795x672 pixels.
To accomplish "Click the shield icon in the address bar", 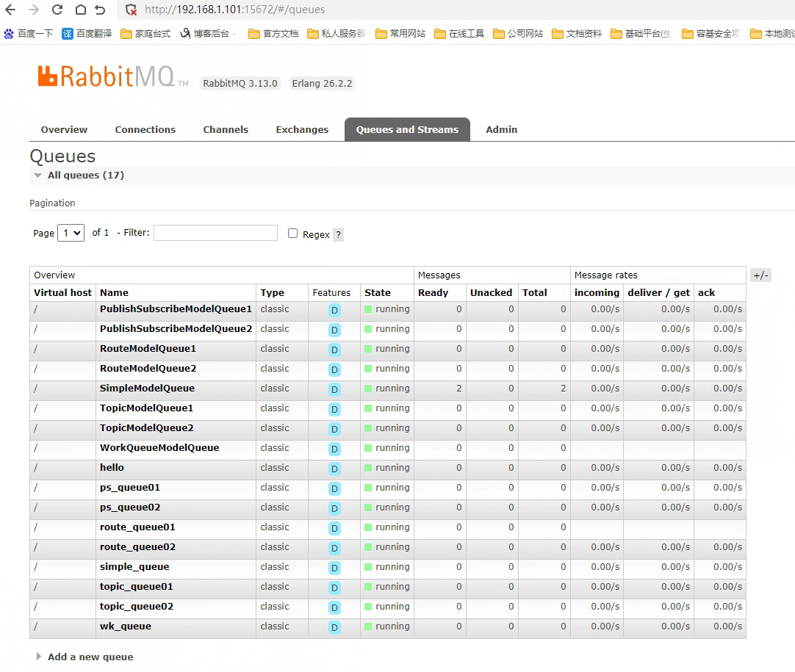I will coord(132,10).
